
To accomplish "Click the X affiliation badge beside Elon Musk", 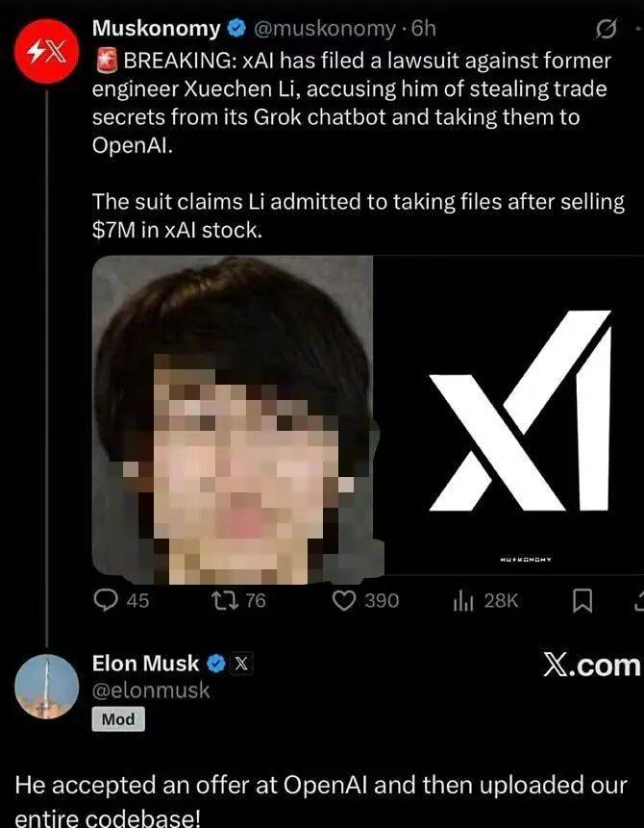I will point(240,664).
